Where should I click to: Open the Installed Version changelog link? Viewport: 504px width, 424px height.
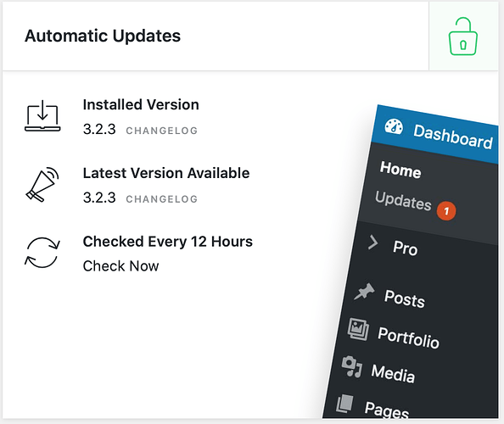pyautogui.click(x=162, y=131)
